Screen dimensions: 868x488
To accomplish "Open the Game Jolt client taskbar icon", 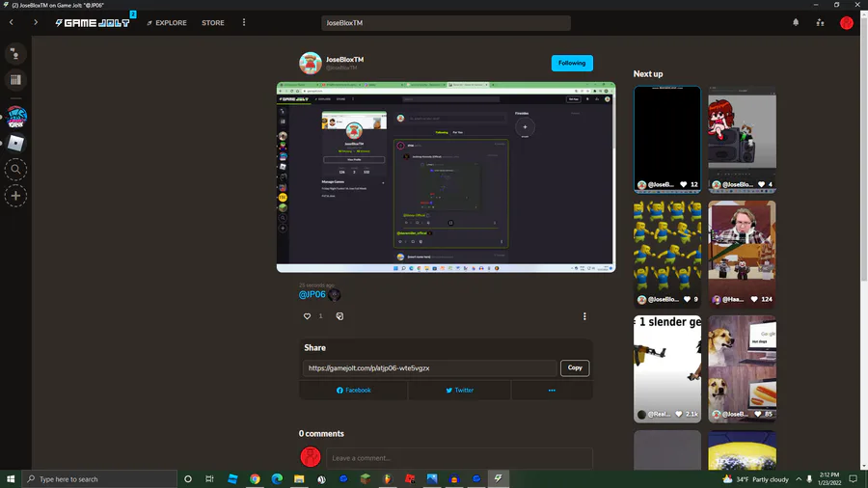I will [x=499, y=479].
